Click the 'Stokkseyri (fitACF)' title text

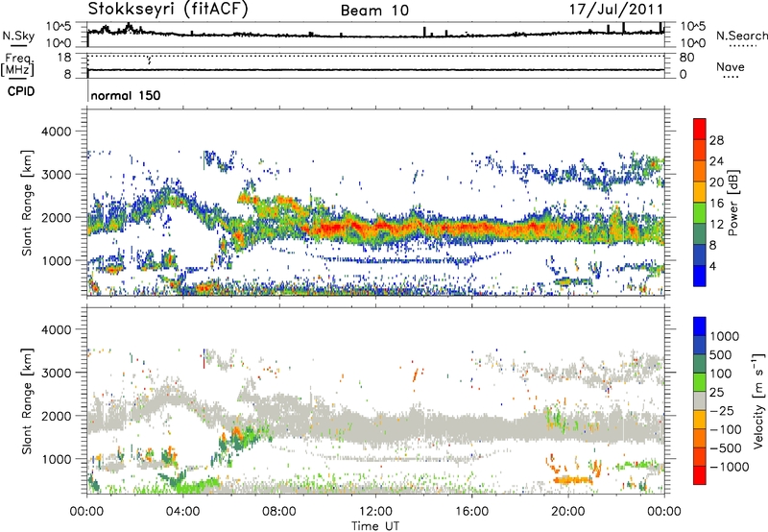click(168, 10)
